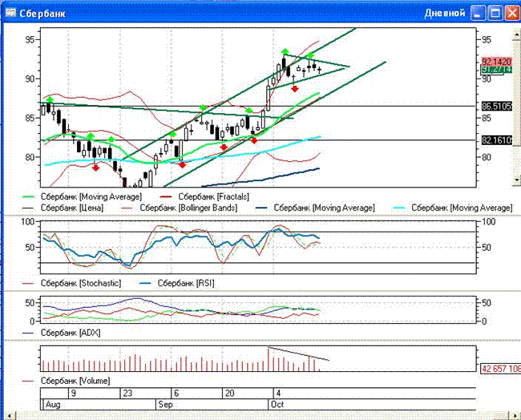Click the date 9 on the time axis
The image size is (521, 420).
(74, 394)
